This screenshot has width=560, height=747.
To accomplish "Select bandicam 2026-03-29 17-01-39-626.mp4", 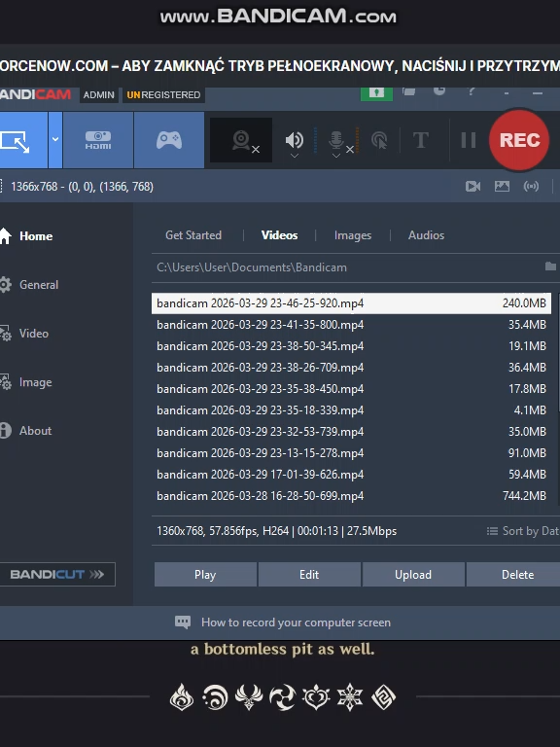I will 351,475.
